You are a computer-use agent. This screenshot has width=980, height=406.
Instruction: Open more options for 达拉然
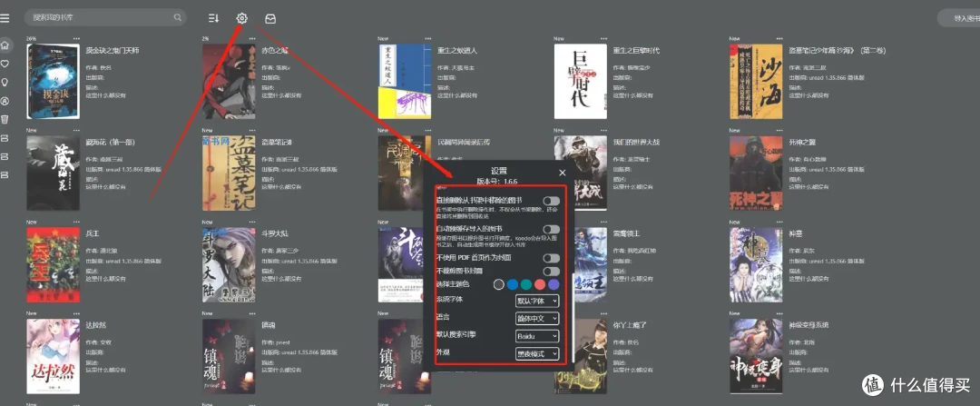(76, 313)
